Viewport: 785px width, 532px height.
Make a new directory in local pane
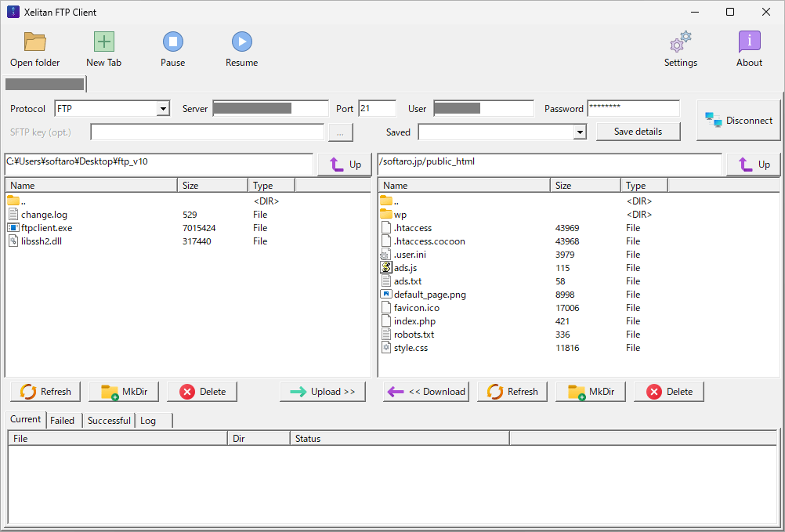pos(124,392)
